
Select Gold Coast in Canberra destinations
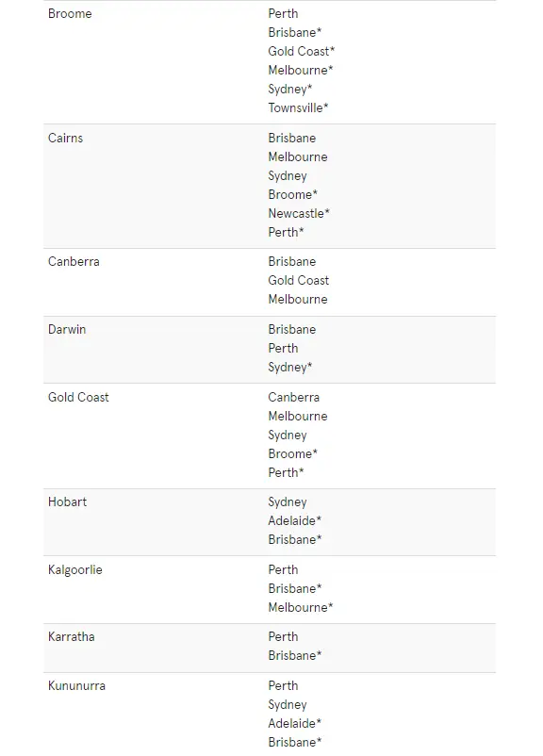point(299,280)
